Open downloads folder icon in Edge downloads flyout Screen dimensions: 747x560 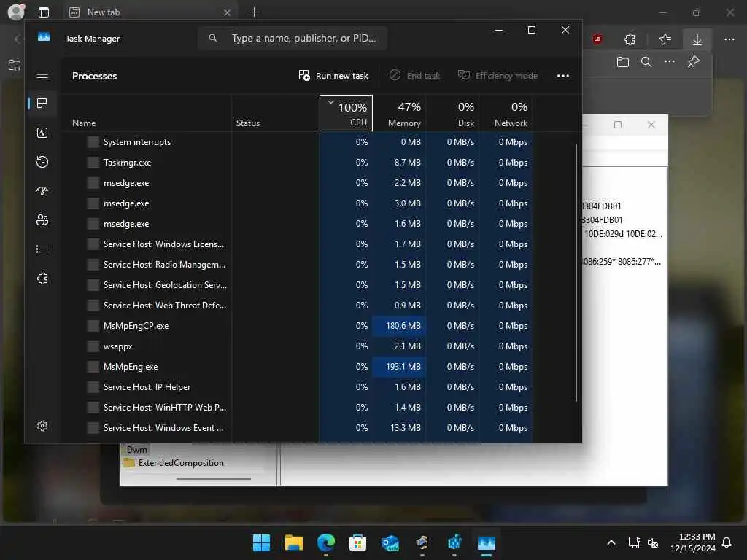coord(623,62)
